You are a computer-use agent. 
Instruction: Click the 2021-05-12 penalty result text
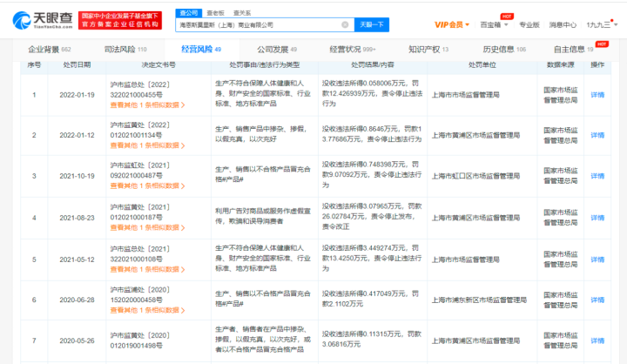click(372, 259)
